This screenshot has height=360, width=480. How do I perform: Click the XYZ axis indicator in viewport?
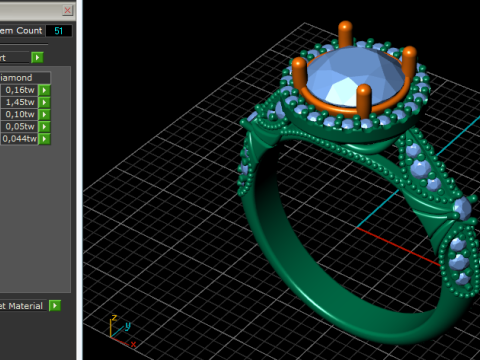pos(122,331)
